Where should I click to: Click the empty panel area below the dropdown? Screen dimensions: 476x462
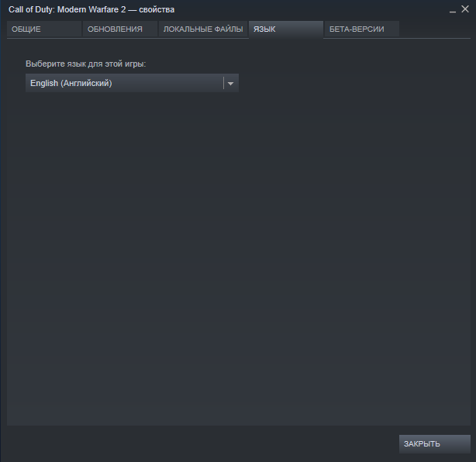(x=238, y=258)
